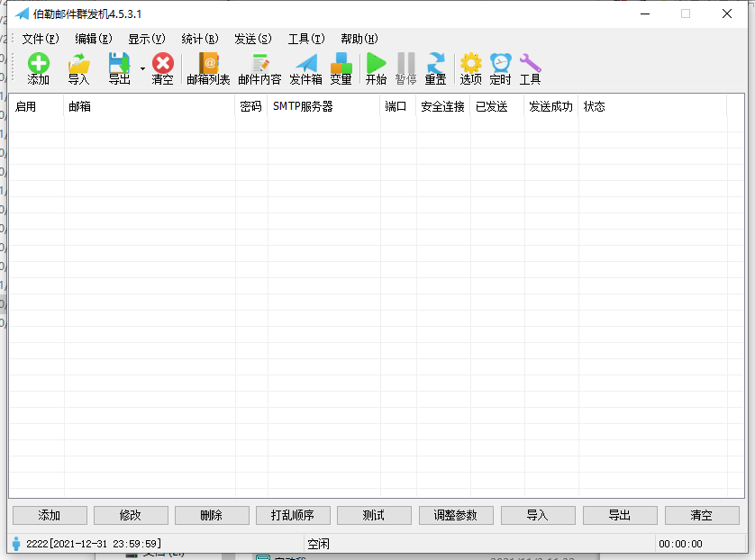Click the red Clear (清空) toolbar icon
The width and height of the screenshot is (755, 560).
pyautogui.click(x=163, y=68)
